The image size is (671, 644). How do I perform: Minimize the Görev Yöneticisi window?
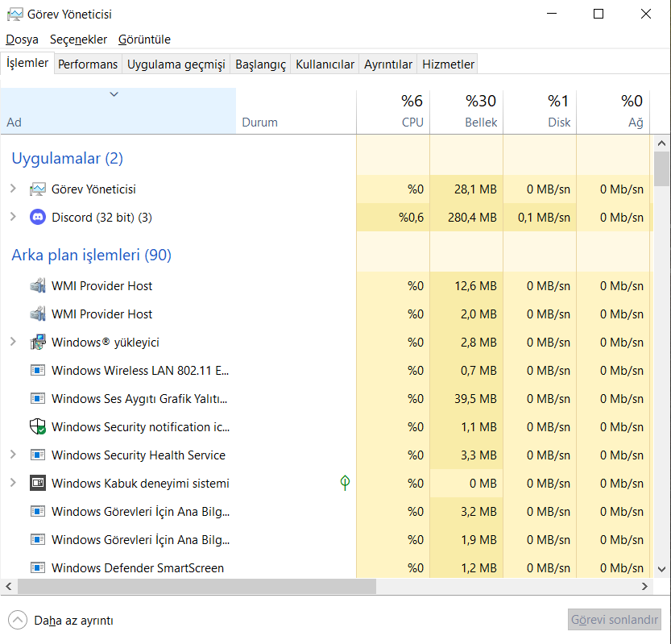(x=552, y=14)
